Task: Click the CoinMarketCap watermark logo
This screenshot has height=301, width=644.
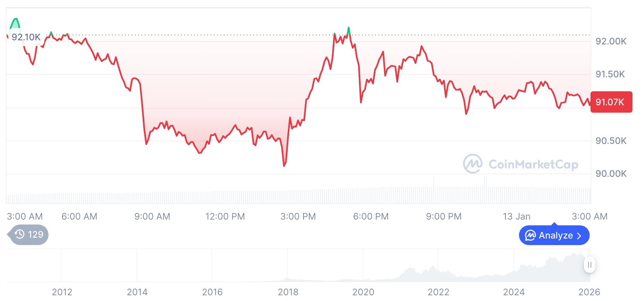Action: point(473,164)
